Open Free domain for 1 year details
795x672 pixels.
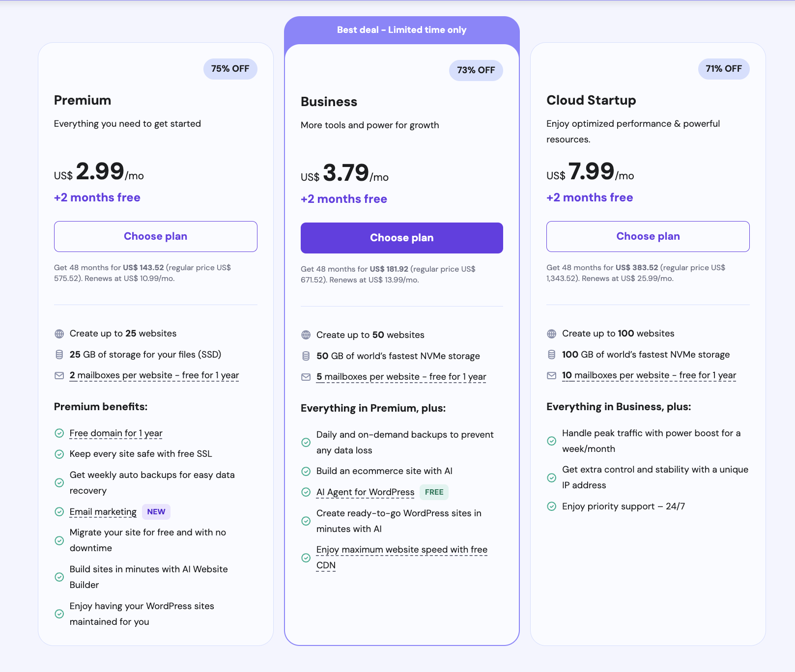(x=116, y=433)
